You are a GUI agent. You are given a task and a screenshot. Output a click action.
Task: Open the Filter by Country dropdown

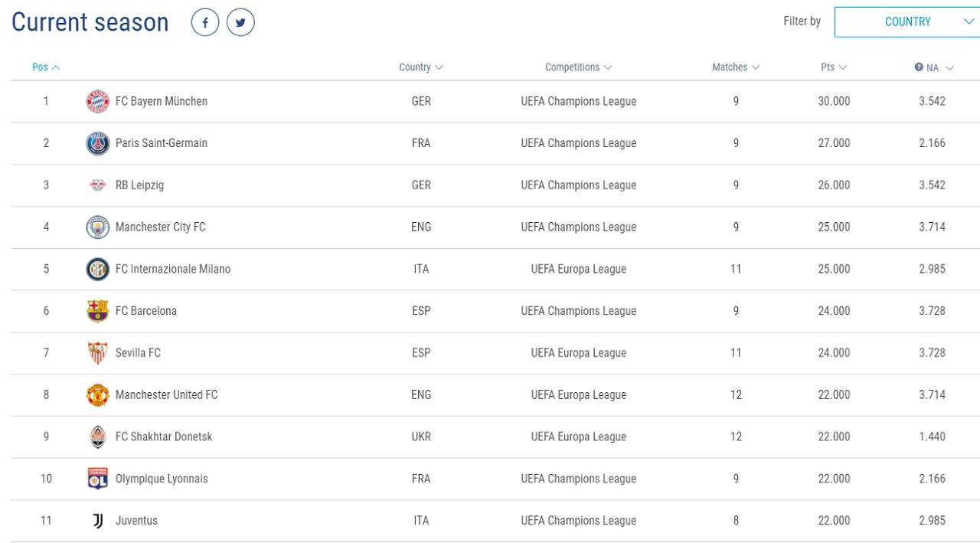point(908,22)
